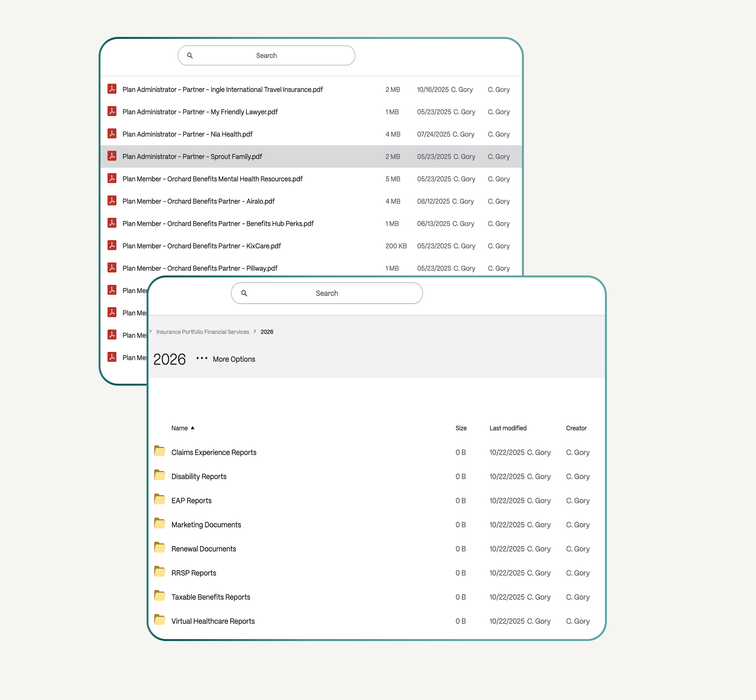Open the Taxable Benefits Reports folder

[211, 597]
